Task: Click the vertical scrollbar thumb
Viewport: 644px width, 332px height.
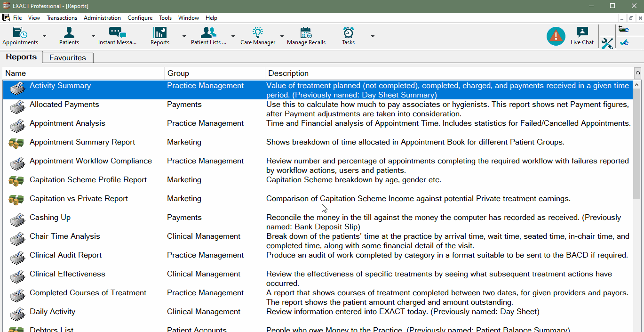Action: (x=637, y=144)
